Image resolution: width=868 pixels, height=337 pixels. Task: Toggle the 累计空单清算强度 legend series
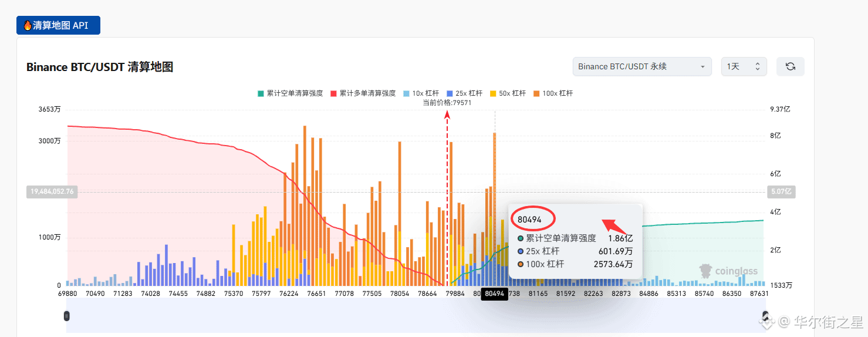pyautogui.click(x=290, y=93)
